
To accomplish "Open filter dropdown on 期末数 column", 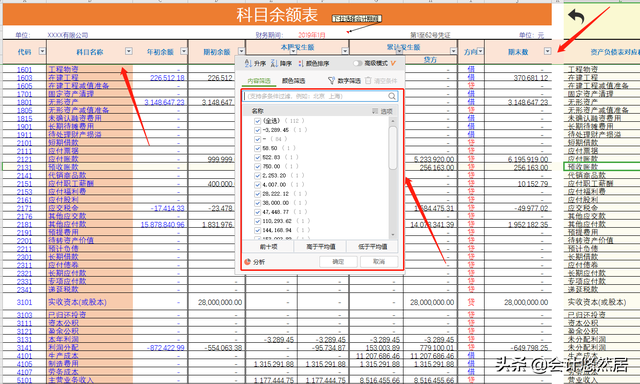I will coord(547,51).
